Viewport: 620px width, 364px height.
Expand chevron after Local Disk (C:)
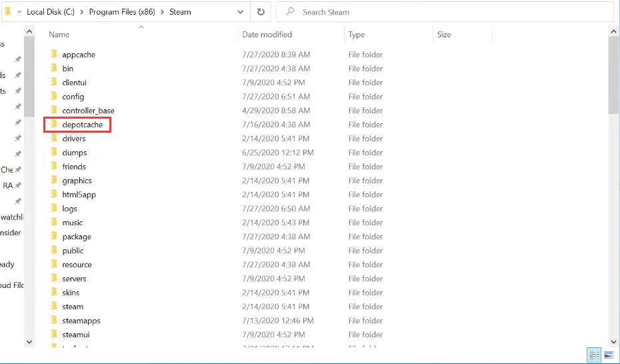pyautogui.click(x=81, y=12)
